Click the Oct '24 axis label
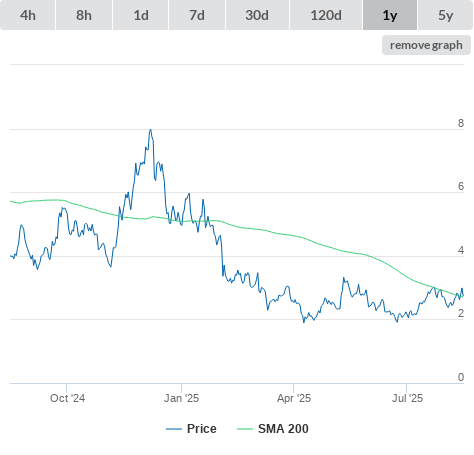 [x=67, y=398]
